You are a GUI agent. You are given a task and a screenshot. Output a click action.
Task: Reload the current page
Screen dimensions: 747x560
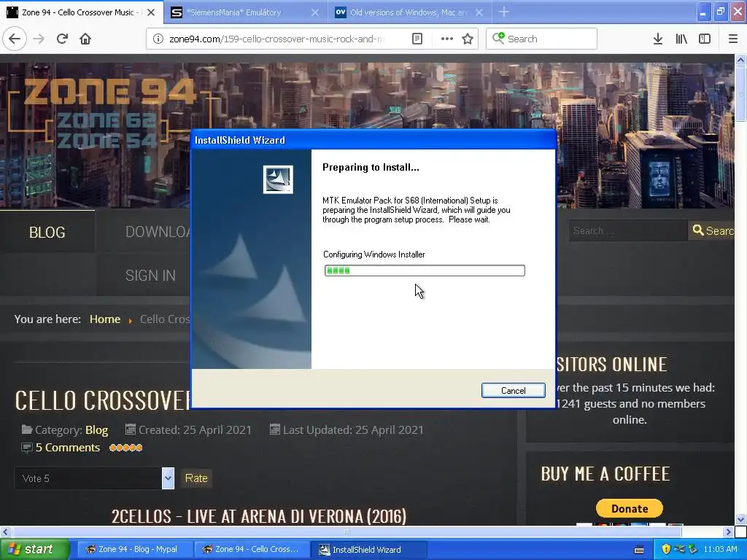pyautogui.click(x=62, y=39)
